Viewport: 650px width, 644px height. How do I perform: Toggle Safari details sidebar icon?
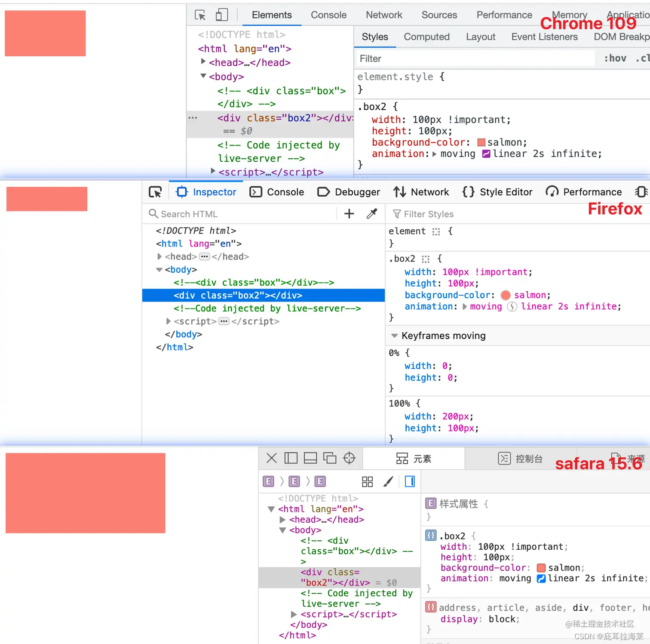pyautogui.click(x=410, y=481)
